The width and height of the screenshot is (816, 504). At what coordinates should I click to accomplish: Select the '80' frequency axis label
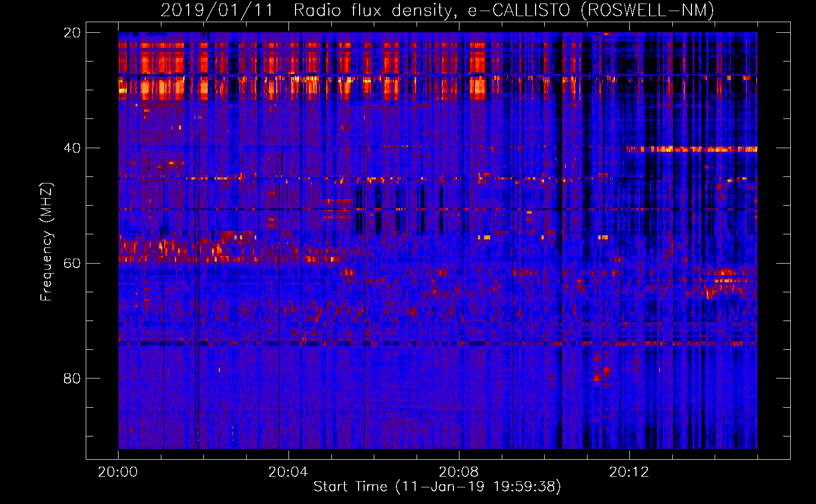point(72,379)
